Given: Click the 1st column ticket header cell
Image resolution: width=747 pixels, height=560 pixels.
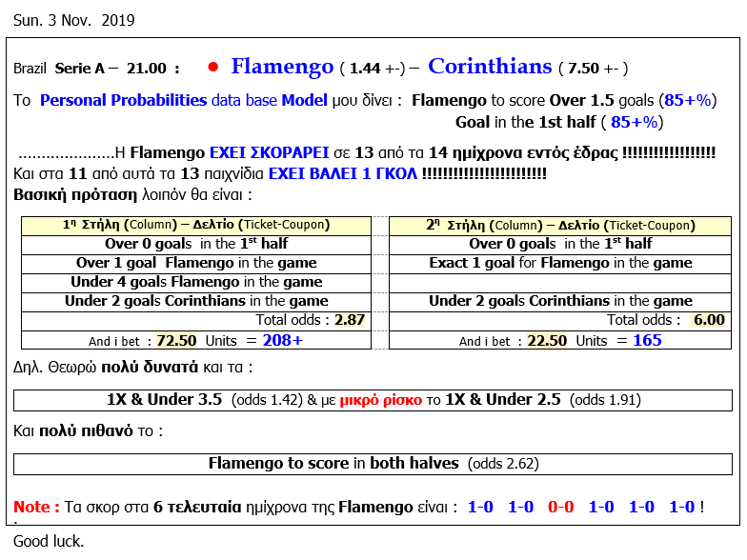Looking at the screenshot, I should [x=196, y=225].
